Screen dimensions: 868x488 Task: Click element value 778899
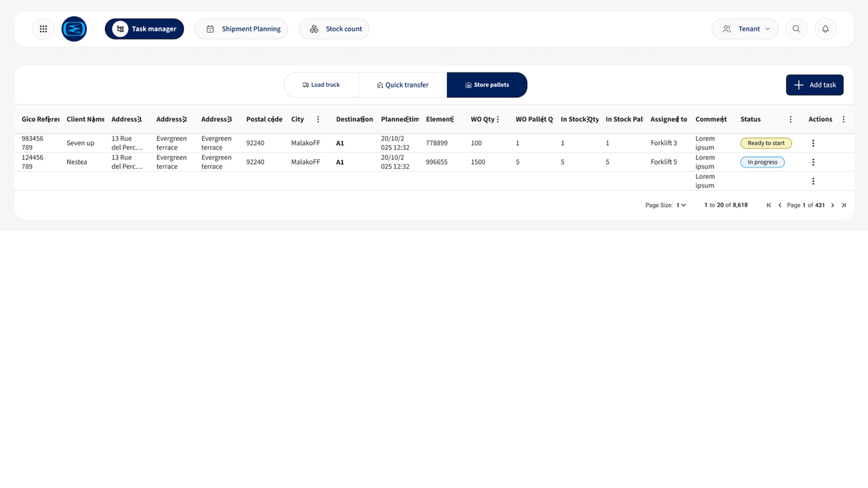click(437, 143)
